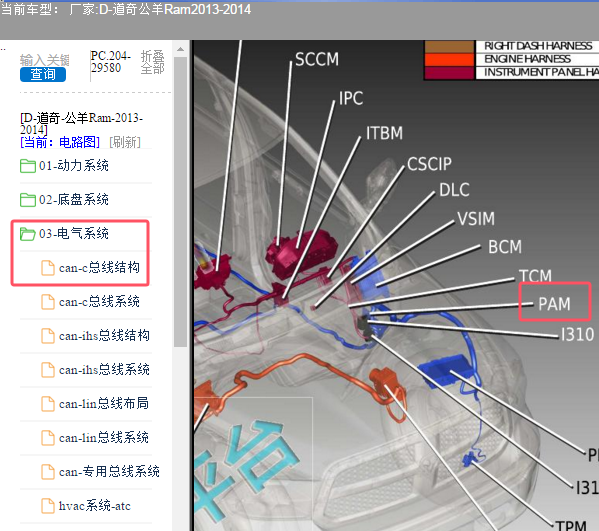Open the can-ihs总线结构 entry
The height and width of the screenshot is (531, 599).
point(104,336)
